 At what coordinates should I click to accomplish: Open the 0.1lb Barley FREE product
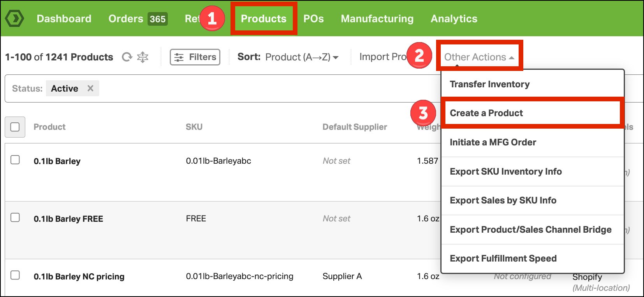[x=69, y=219]
